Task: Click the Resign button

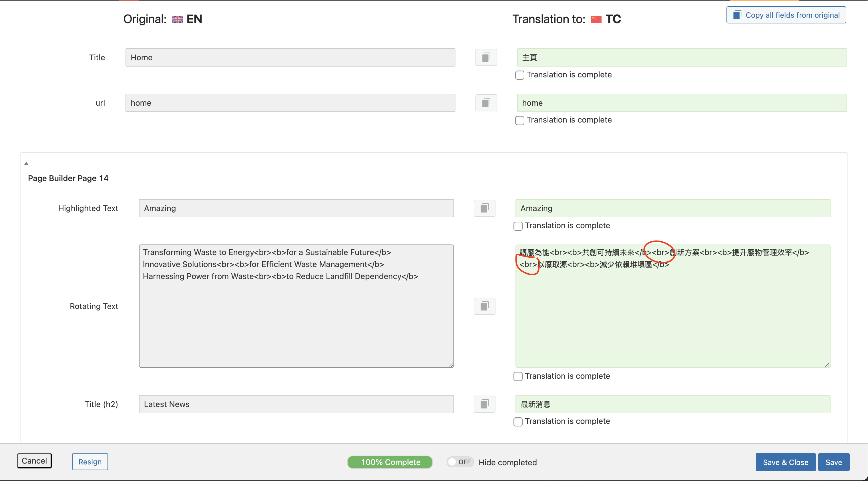Action: (90, 462)
